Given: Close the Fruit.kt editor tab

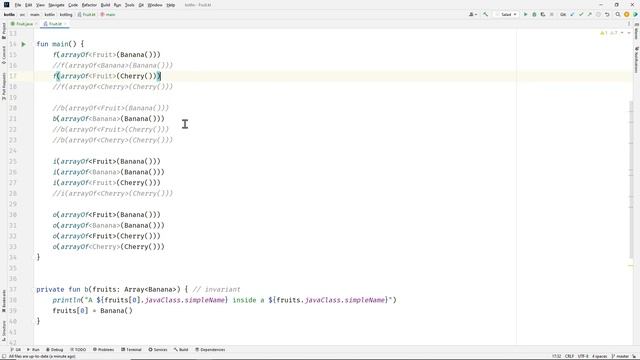Looking at the screenshot, I should pyautogui.click(x=65, y=24).
